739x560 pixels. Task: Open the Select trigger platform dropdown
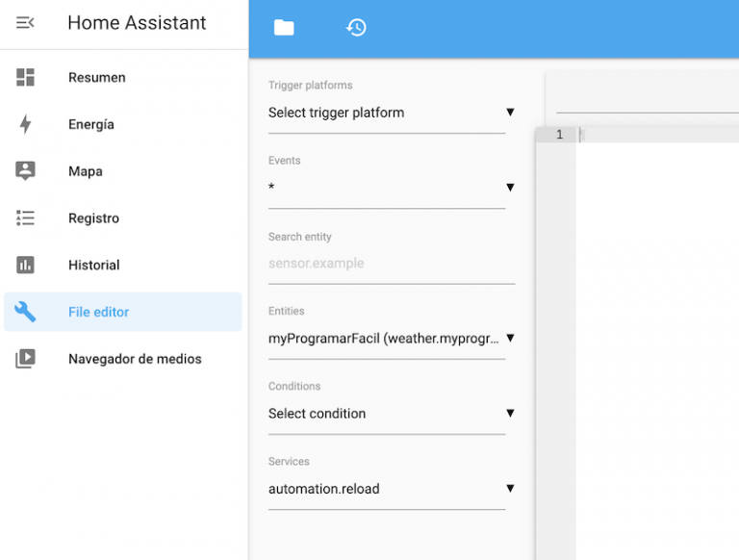click(x=392, y=114)
